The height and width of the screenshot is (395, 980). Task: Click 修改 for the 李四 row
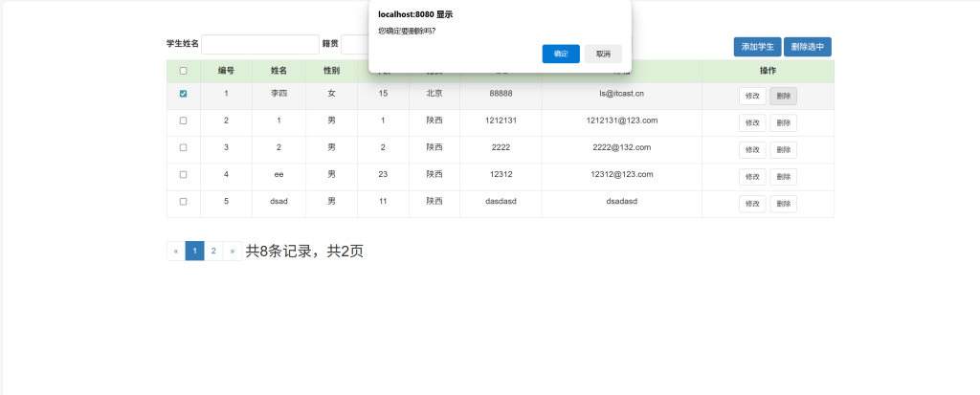[752, 97]
